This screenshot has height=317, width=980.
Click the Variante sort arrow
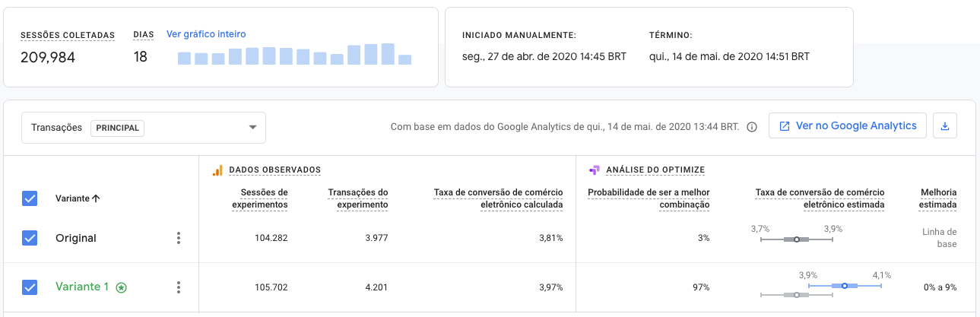click(96, 198)
